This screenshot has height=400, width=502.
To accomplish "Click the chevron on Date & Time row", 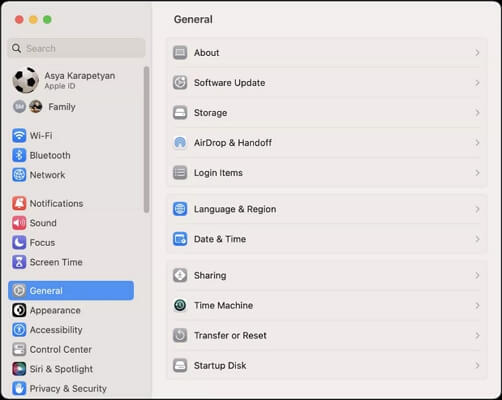I will tap(477, 239).
